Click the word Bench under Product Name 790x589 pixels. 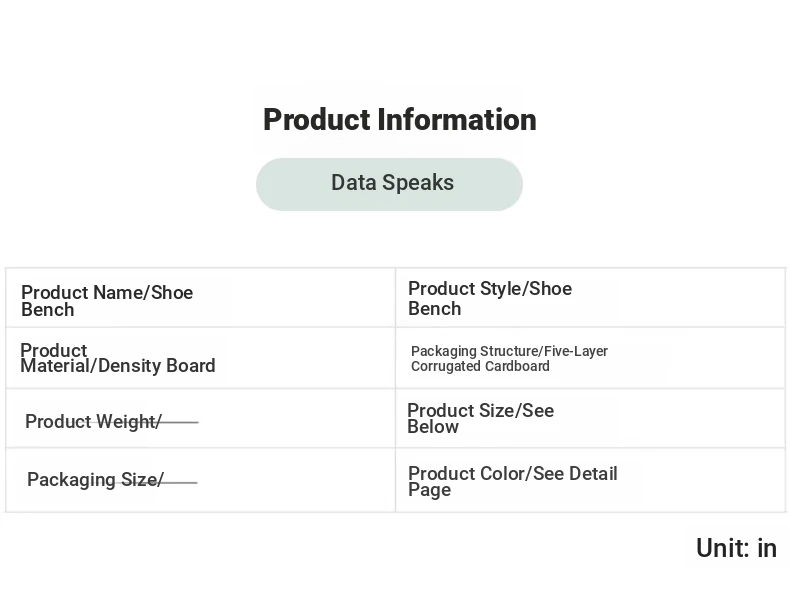click(x=48, y=310)
